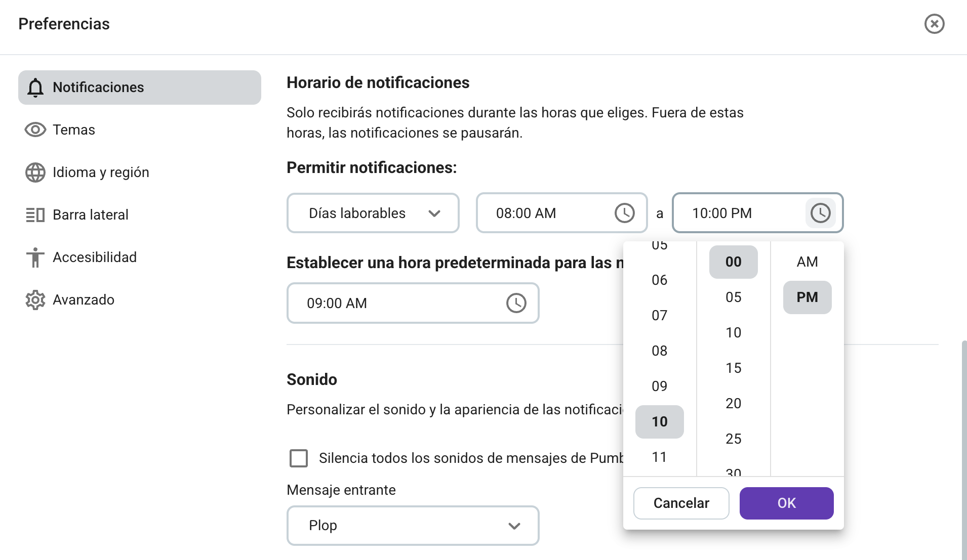Switch the time picker to AM

point(807,262)
